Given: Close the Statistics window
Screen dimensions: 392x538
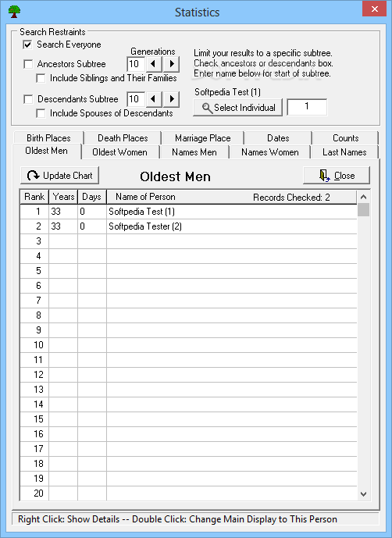Looking at the screenshot, I should (x=374, y=9).
